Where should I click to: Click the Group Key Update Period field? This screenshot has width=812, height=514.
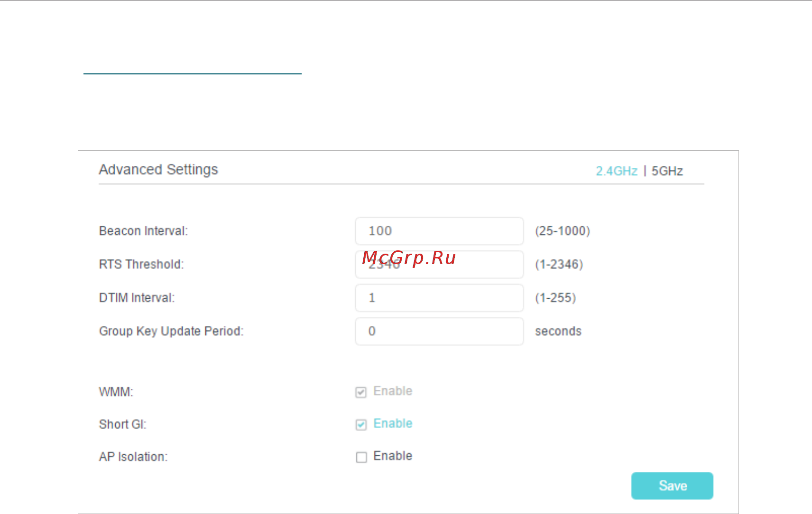[x=439, y=331]
